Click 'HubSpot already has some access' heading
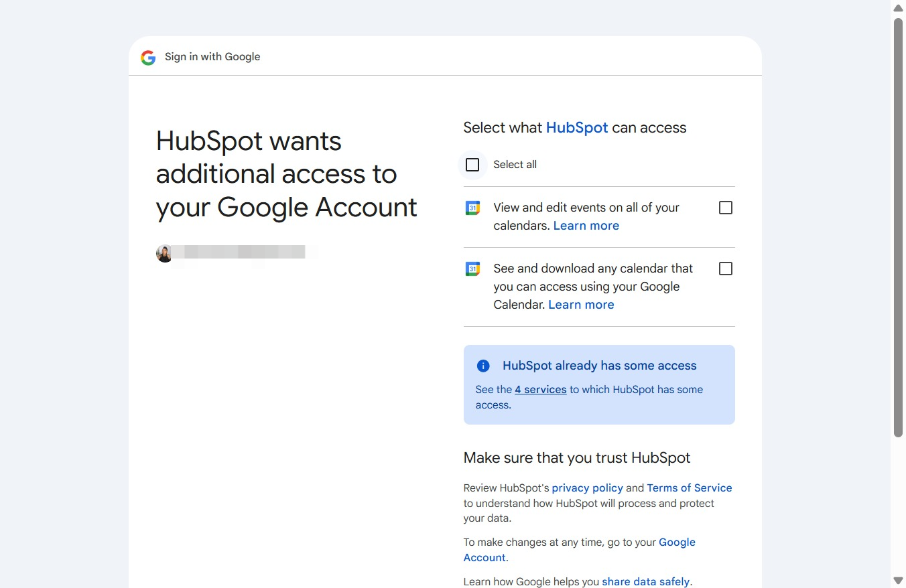The height and width of the screenshot is (588, 906). 600,366
